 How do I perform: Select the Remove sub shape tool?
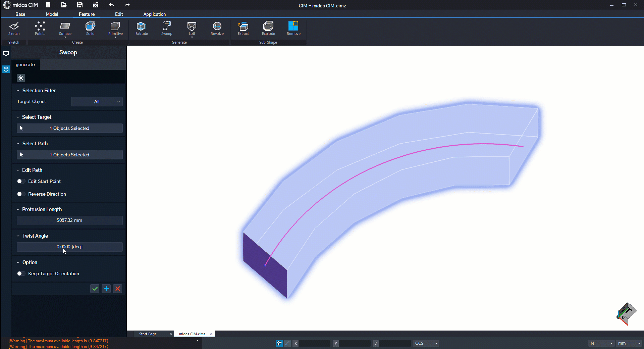[x=293, y=29]
